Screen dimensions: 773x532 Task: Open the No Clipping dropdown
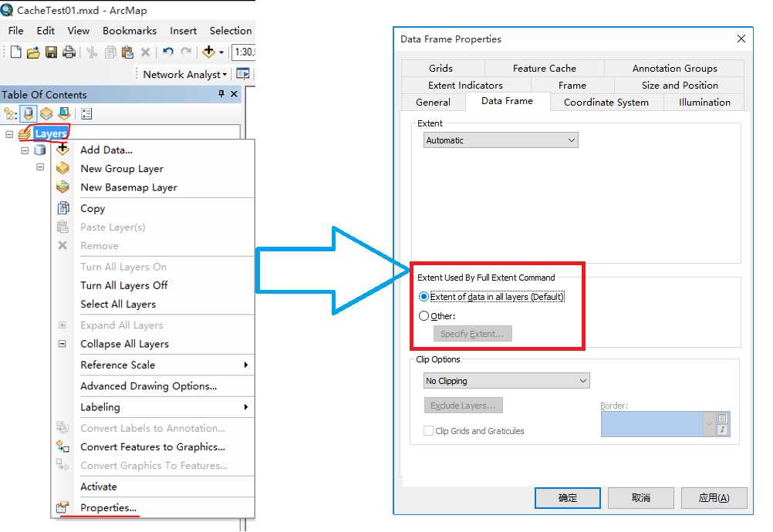coord(506,381)
